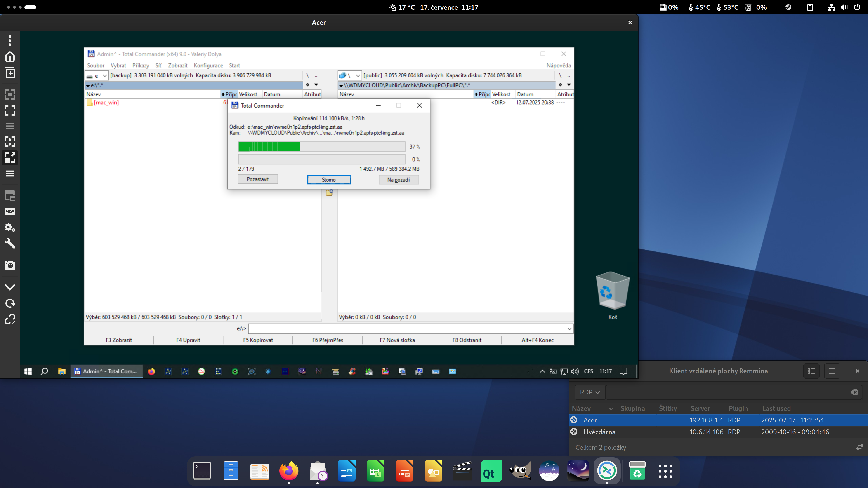Viewport: 868px width, 488px height.
Task: Open Soubor menu in Total Commander
Action: click(96, 65)
